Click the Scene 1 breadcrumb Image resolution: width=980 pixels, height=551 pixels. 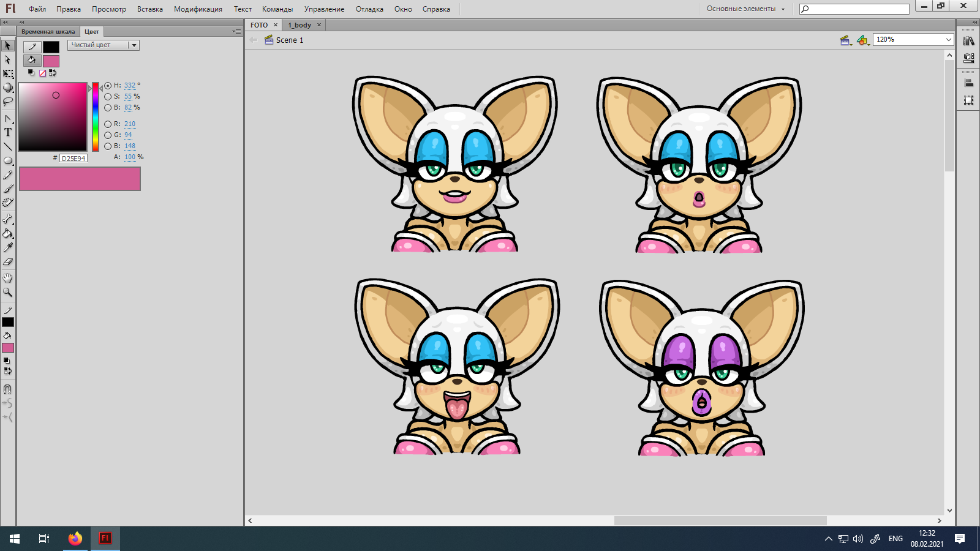pos(289,40)
